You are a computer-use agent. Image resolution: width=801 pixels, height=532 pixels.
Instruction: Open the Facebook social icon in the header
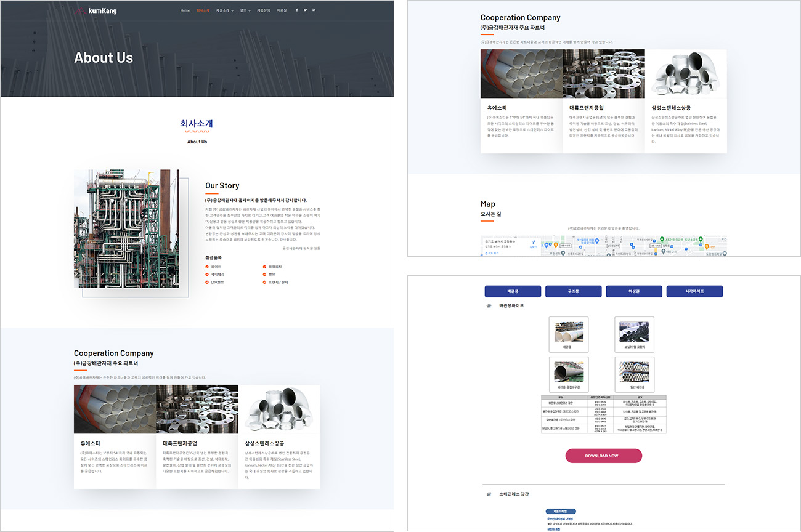pyautogui.click(x=296, y=10)
